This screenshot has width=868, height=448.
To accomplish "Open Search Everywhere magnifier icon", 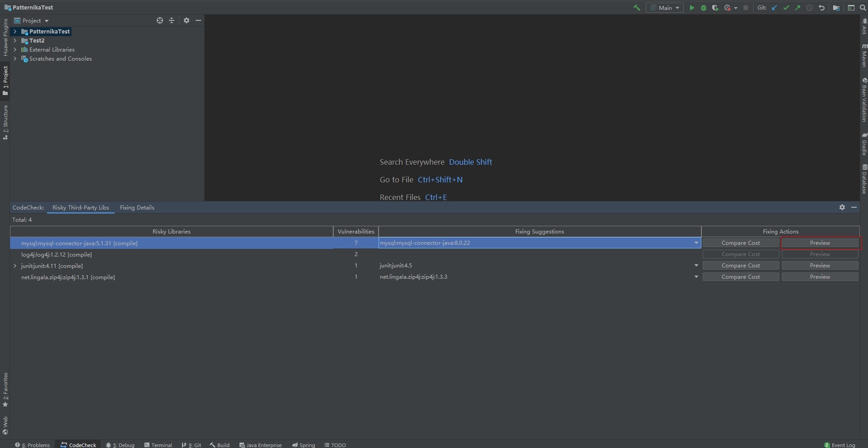I will point(863,8).
